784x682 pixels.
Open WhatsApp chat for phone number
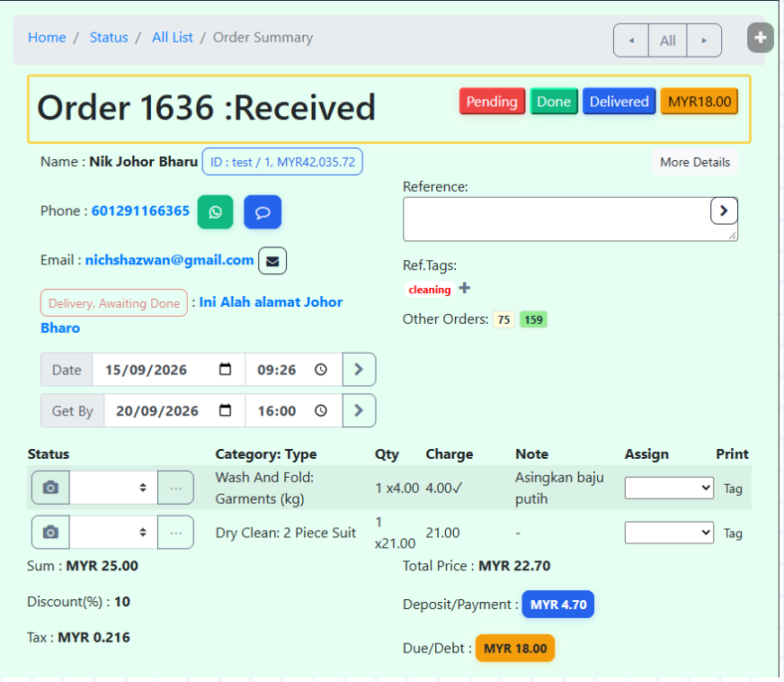(215, 212)
